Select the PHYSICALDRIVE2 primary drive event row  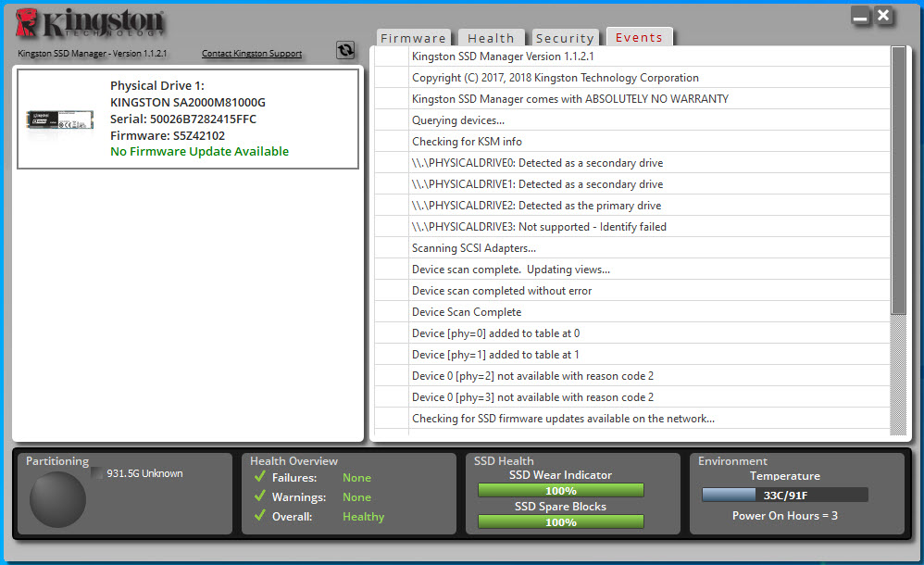coord(632,206)
